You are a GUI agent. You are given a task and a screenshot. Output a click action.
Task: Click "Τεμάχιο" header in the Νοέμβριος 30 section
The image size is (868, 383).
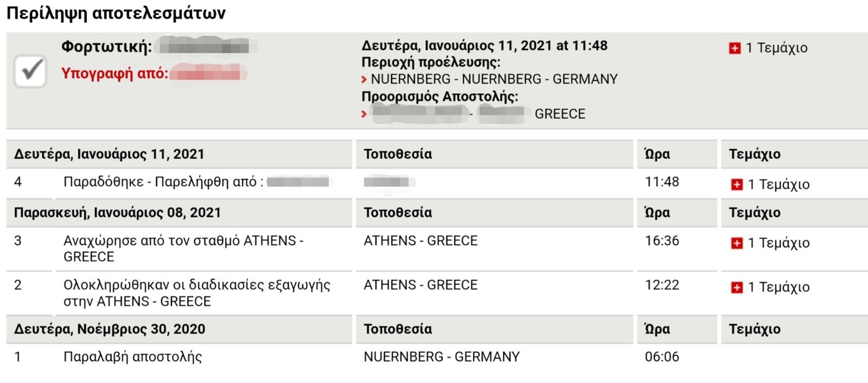click(x=754, y=329)
